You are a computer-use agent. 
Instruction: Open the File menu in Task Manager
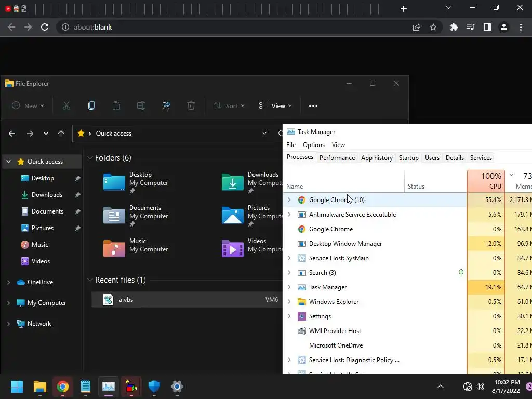click(x=291, y=145)
